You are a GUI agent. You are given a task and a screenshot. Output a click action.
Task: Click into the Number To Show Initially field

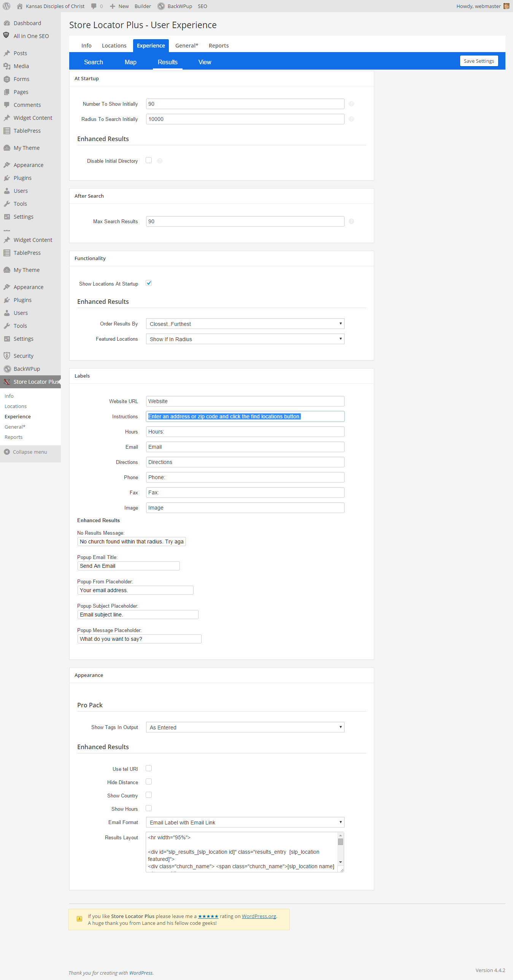tap(245, 104)
